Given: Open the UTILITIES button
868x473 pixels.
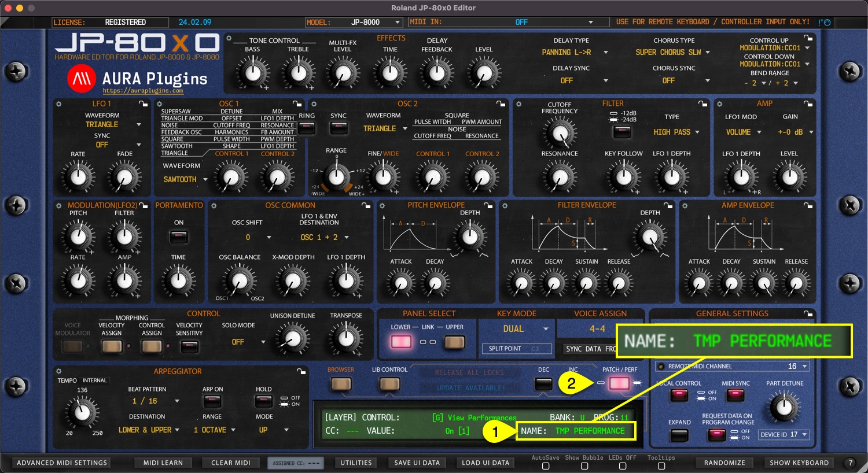Looking at the screenshot, I should tap(356, 463).
